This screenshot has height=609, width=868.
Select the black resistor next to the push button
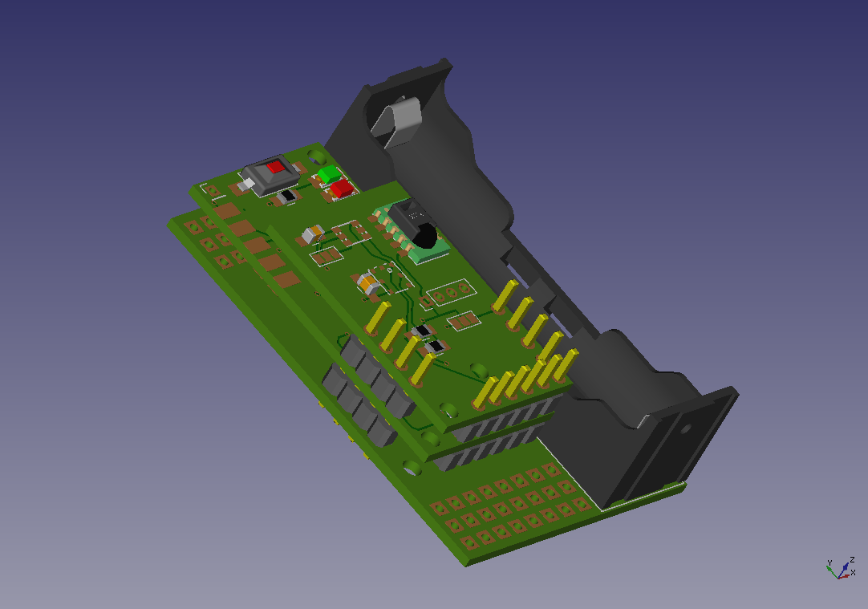click(x=287, y=196)
